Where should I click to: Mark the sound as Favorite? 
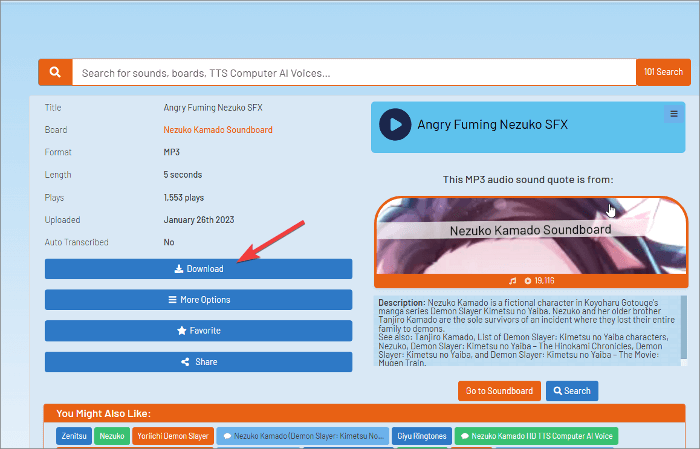point(198,331)
